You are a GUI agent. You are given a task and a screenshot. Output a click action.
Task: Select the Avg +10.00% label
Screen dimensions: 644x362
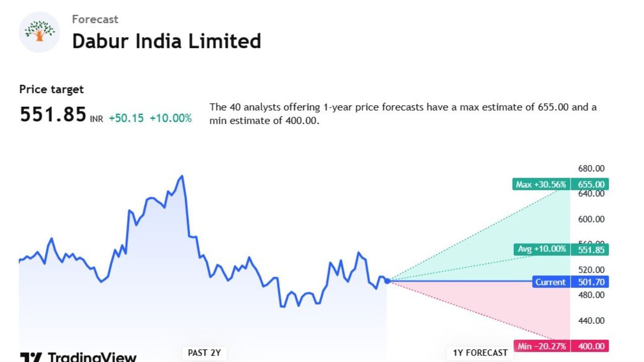[542, 249]
